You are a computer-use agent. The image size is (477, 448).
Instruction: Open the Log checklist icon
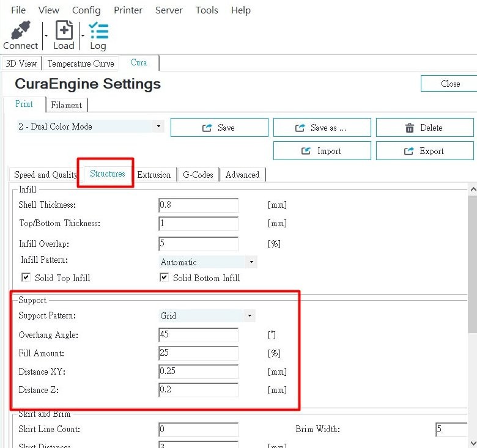98,31
